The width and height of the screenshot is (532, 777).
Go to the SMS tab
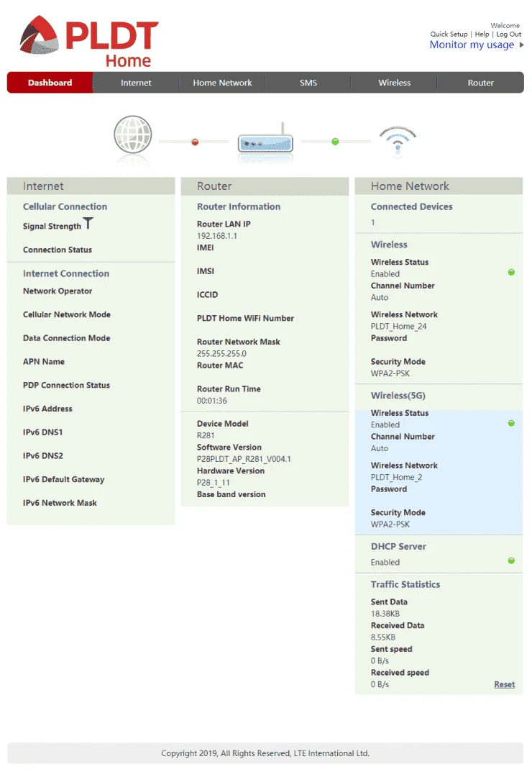308,83
